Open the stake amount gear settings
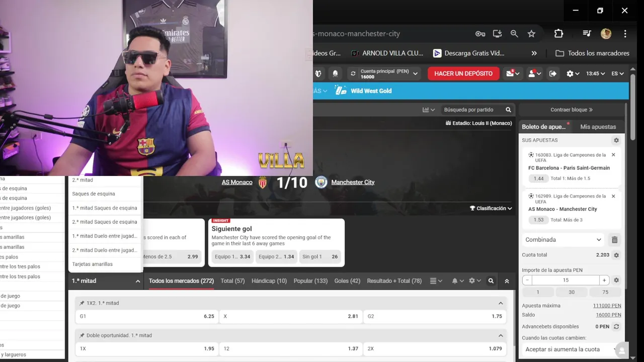The height and width of the screenshot is (362, 644). 616,280
